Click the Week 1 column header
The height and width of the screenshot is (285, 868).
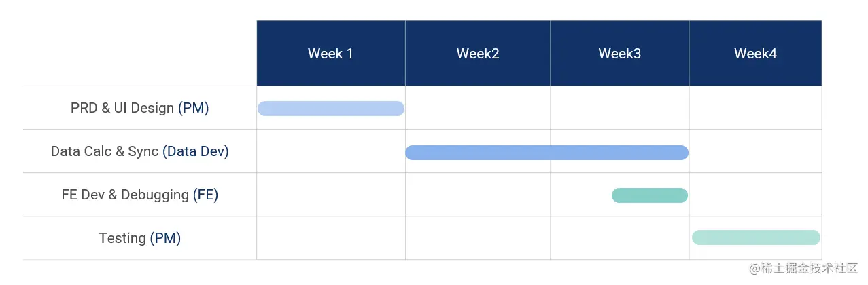coord(330,54)
